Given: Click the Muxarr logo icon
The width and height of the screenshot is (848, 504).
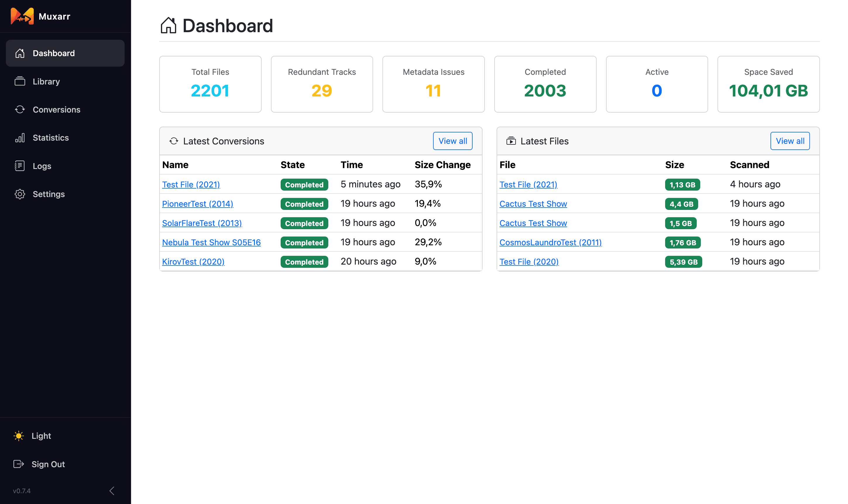Looking at the screenshot, I should coord(22,16).
